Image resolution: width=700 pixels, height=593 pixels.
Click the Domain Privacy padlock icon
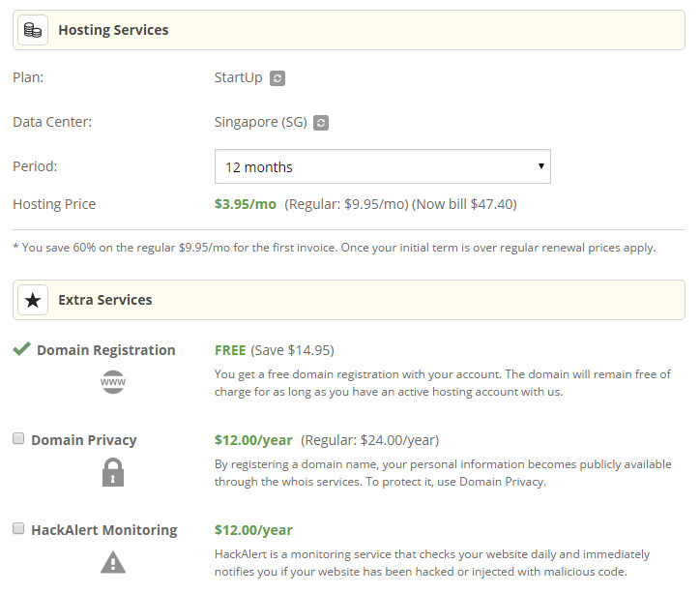[113, 472]
